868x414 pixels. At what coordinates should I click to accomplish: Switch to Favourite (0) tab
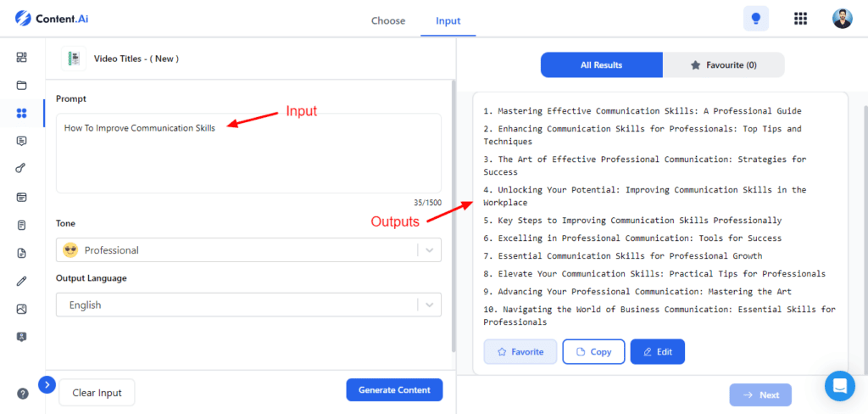pyautogui.click(x=723, y=65)
